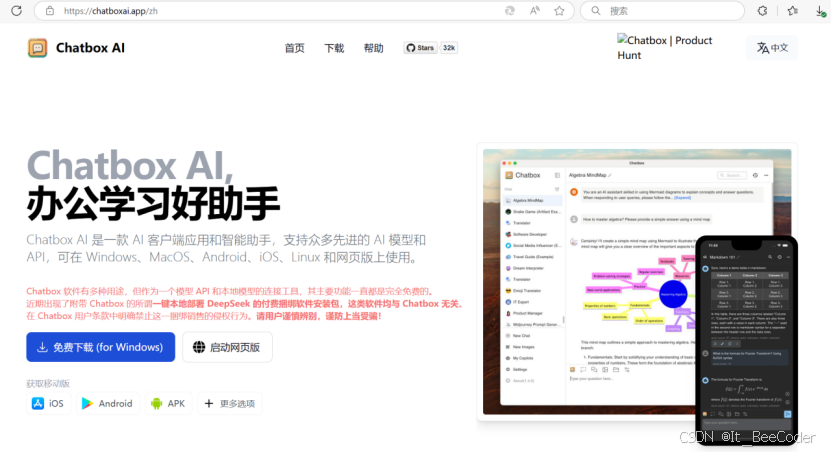Click the Android Google Play button
The width and height of the screenshot is (831, 453).
(x=108, y=404)
